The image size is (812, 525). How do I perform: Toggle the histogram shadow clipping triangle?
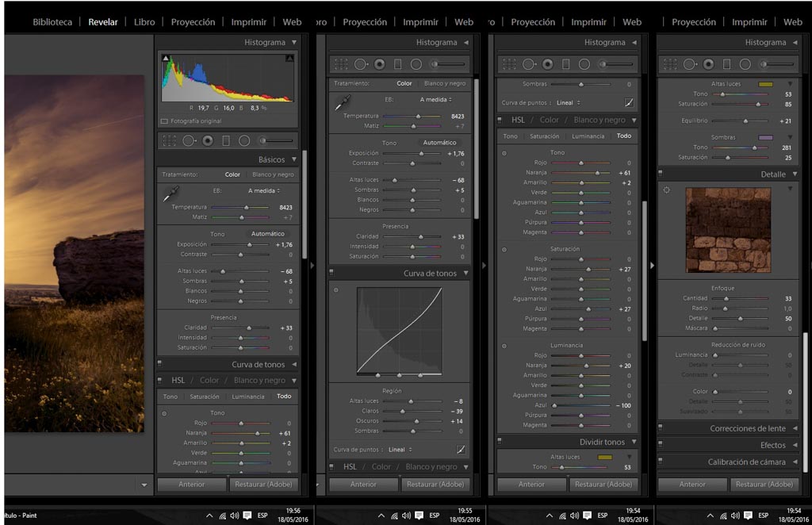pyautogui.click(x=166, y=59)
